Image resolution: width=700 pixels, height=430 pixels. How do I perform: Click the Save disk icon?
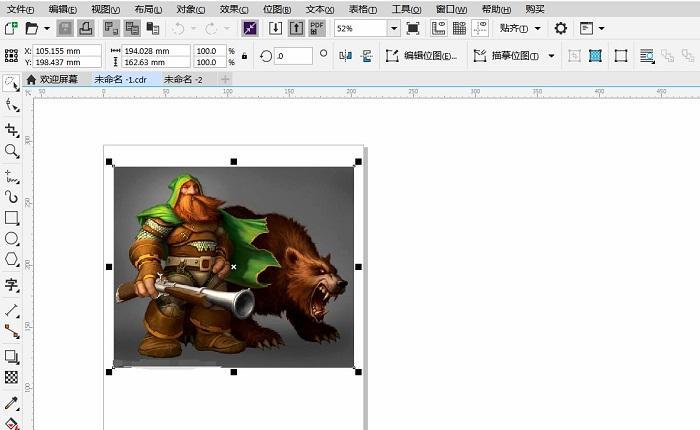(65, 29)
